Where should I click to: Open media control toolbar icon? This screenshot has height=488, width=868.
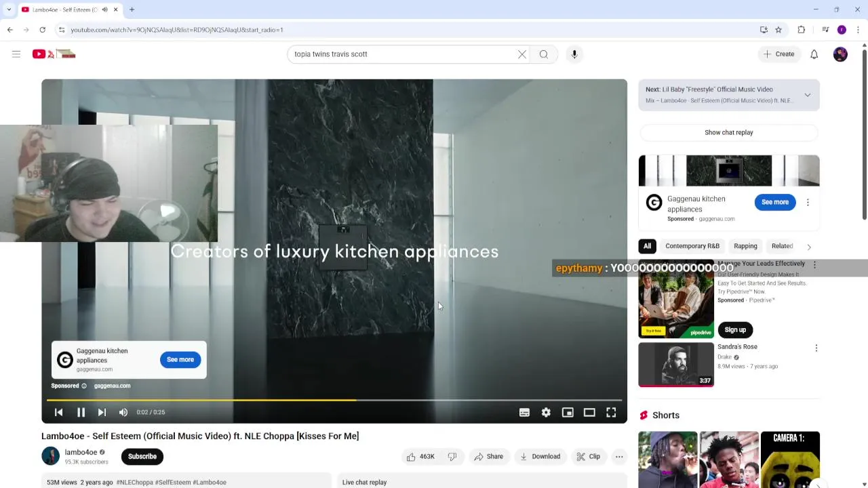pyautogui.click(x=825, y=30)
